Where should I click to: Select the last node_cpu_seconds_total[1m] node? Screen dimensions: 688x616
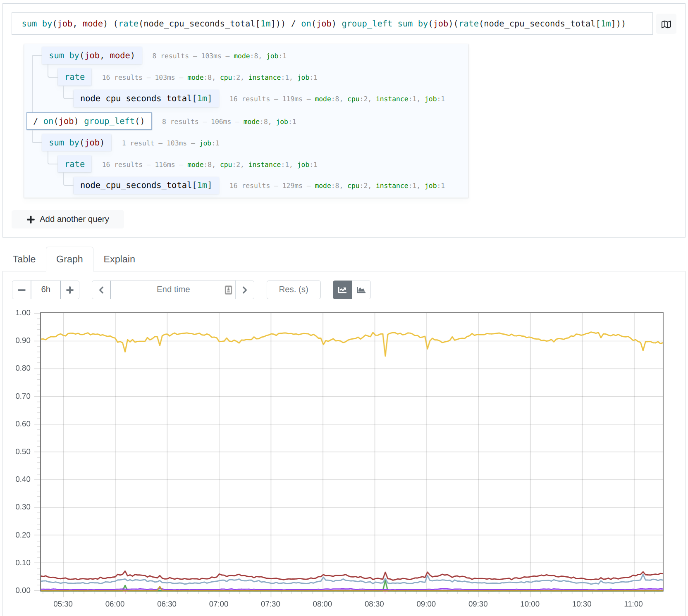(x=146, y=186)
